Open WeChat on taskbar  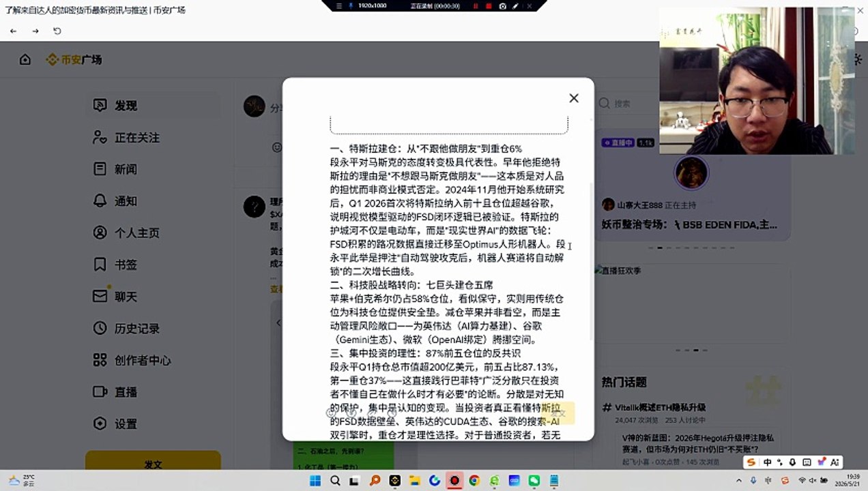coord(534,481)
